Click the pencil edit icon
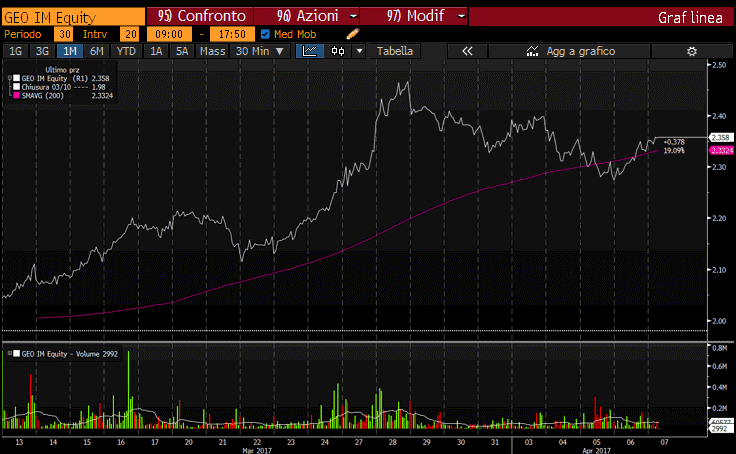 (x=352, y=34)
